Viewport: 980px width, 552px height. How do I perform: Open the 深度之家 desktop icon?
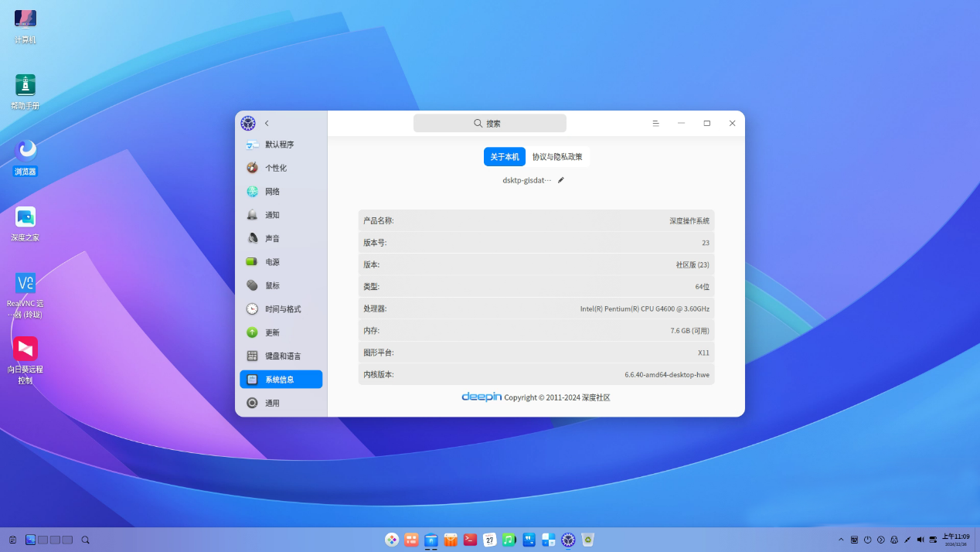(x=26, y=223)
